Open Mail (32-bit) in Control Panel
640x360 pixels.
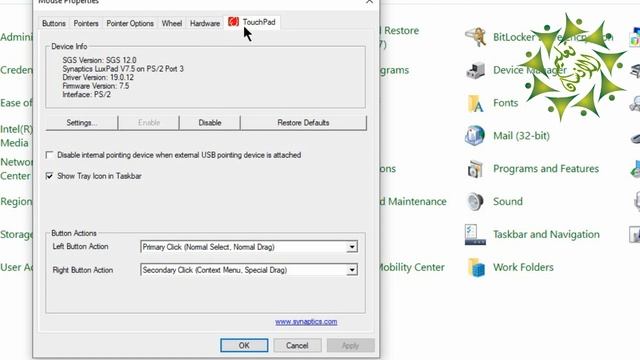(521, 136)
